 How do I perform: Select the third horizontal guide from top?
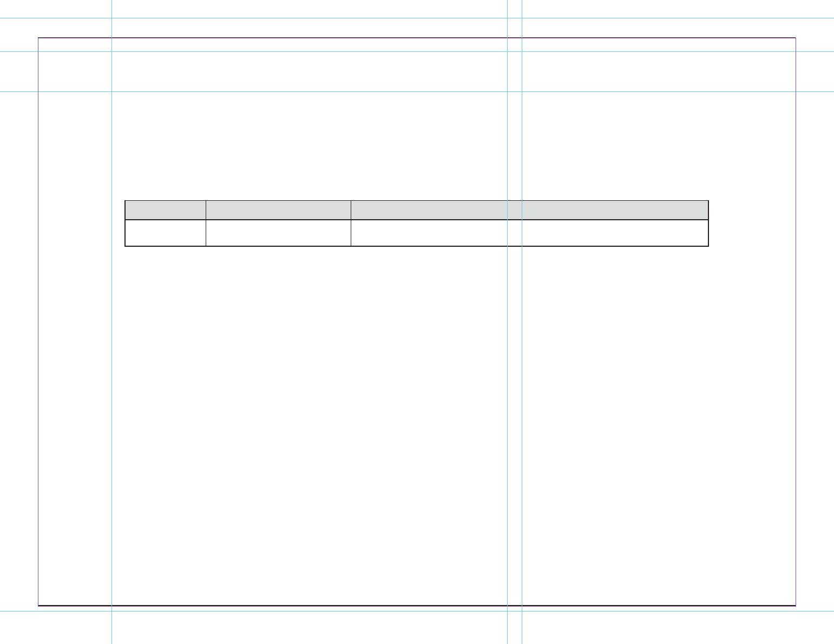click(417, 91)
